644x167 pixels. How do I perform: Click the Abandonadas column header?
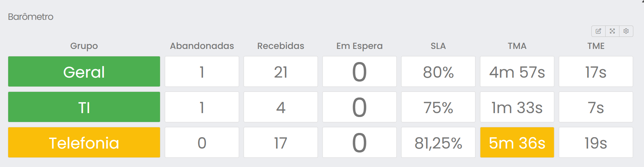tap(202, 46)
